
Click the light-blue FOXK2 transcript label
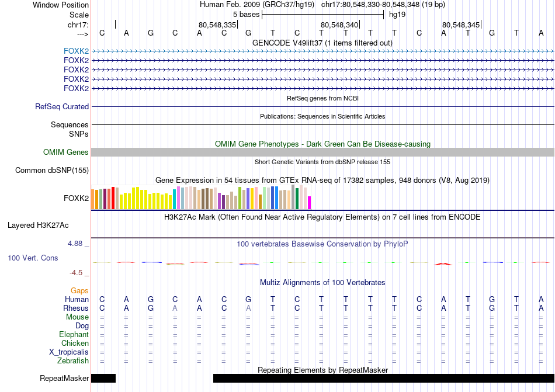[x=76, y=51]
